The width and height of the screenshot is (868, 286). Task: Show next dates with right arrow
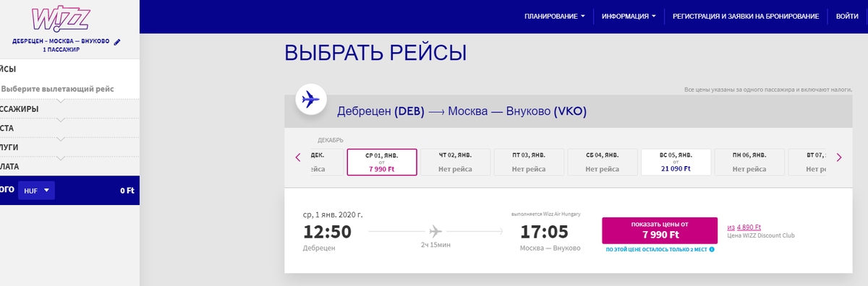839,157
